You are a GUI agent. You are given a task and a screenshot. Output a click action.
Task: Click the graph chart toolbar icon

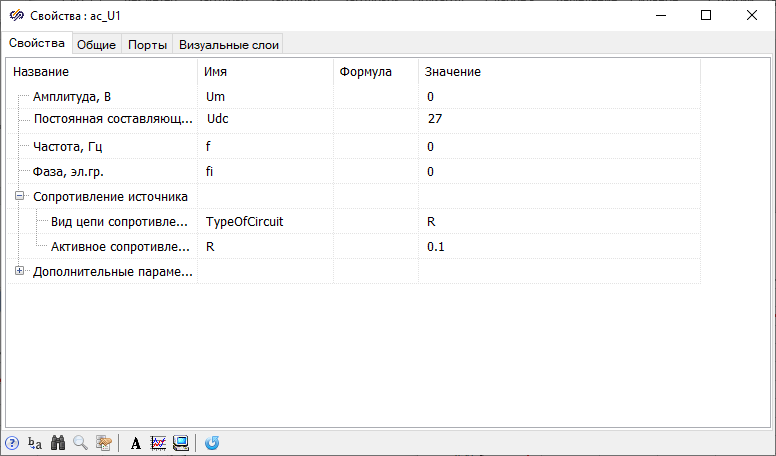(x=158, y=443)
